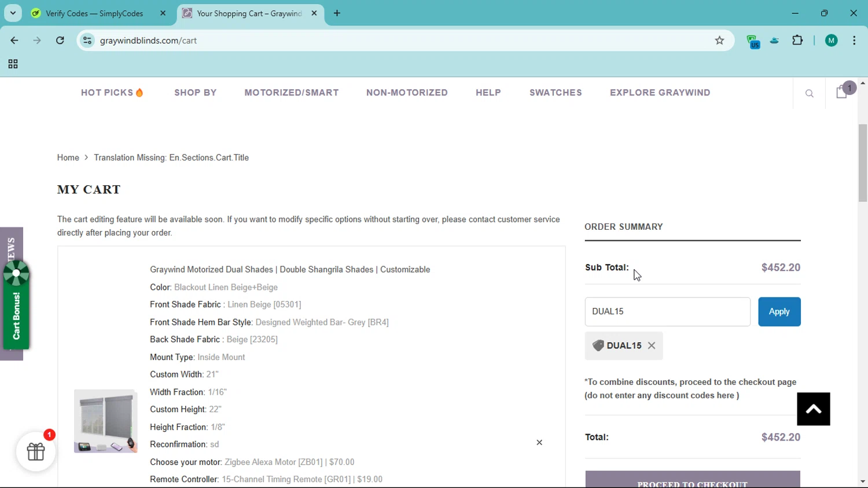Open the shopping bag cart icon
The image size is (868, 488).
[842, 92]
